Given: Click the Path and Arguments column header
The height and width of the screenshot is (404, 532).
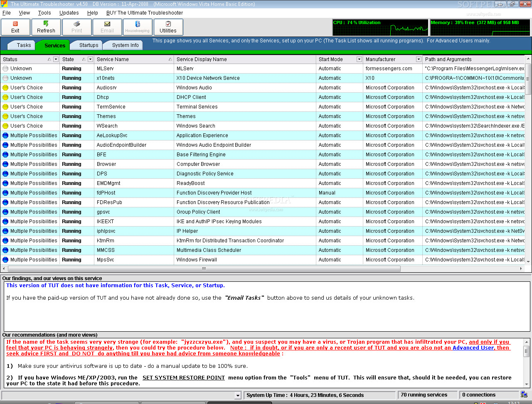Looking at the screenshot, I should (x=474, y=59).
